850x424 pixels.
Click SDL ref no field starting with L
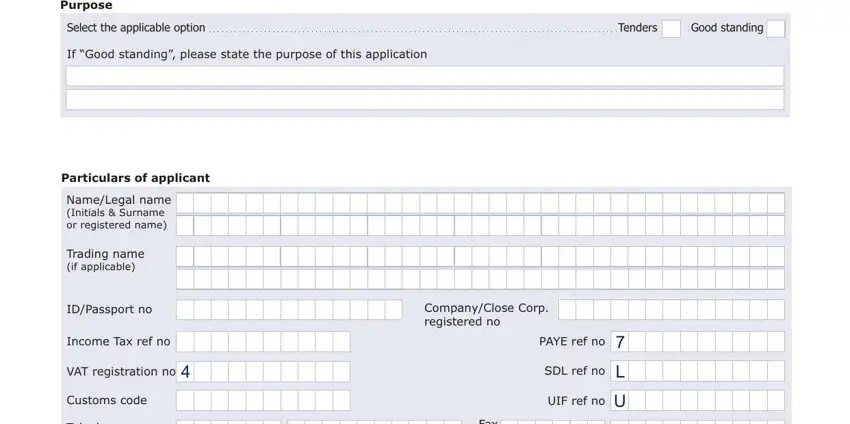click(x=697, y=371)
